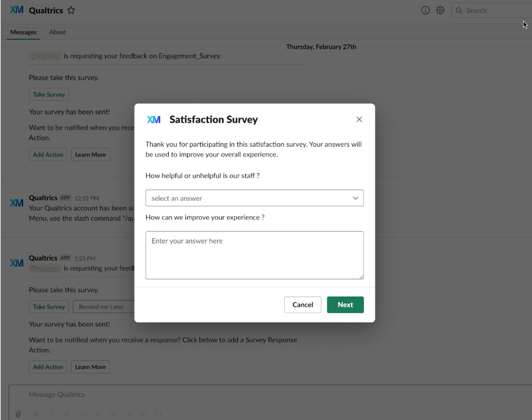Click the Qualtrics title in header
This screenshot has height=420, width=532.
tap(46, 10)
